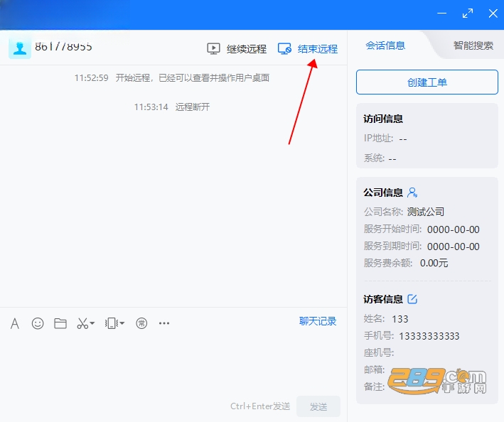
Task: Open the common phrases 常 icon
Action: click(x=141, y=323)
